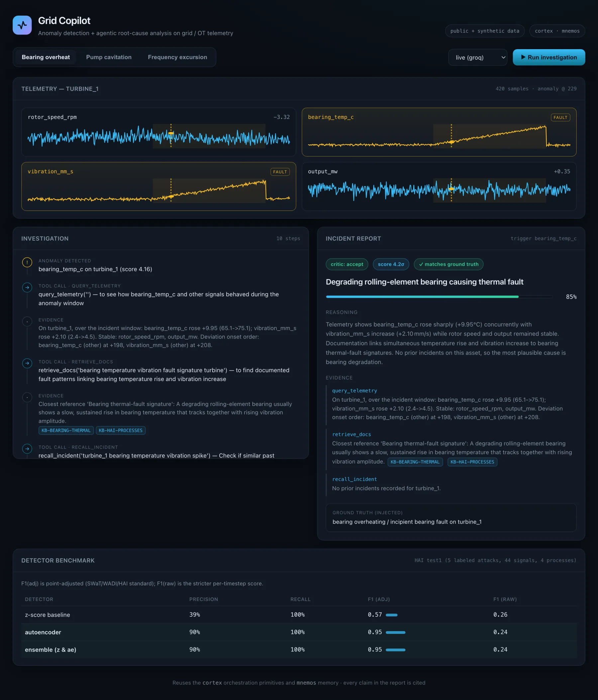Click the play icon in Run investigation
598x700 pixels.
523,57
